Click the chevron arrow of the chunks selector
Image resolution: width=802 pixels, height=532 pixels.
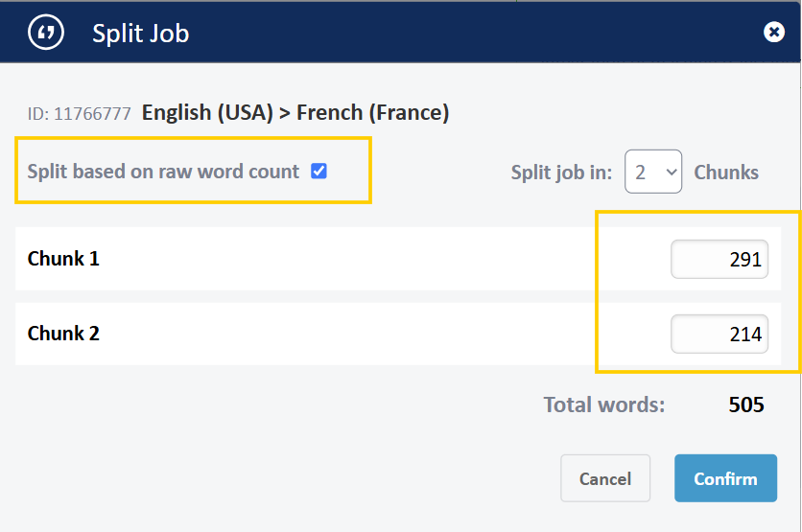tap(671, 173)
